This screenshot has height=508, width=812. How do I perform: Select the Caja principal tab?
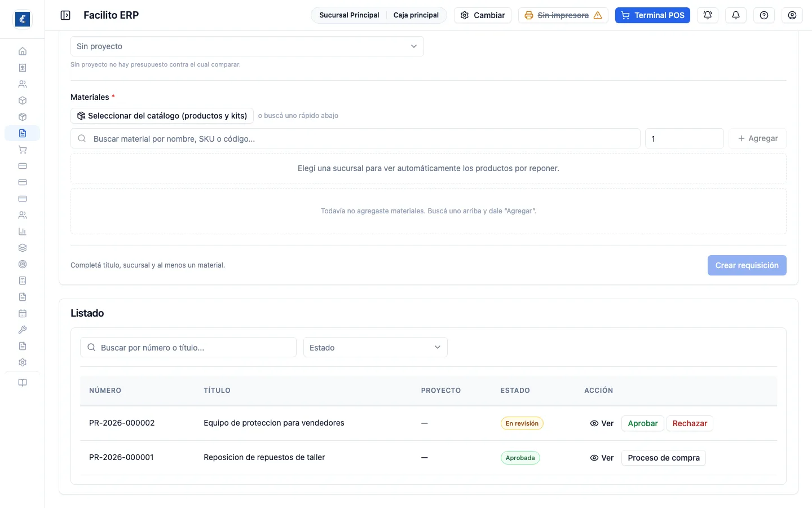(416, 15)
